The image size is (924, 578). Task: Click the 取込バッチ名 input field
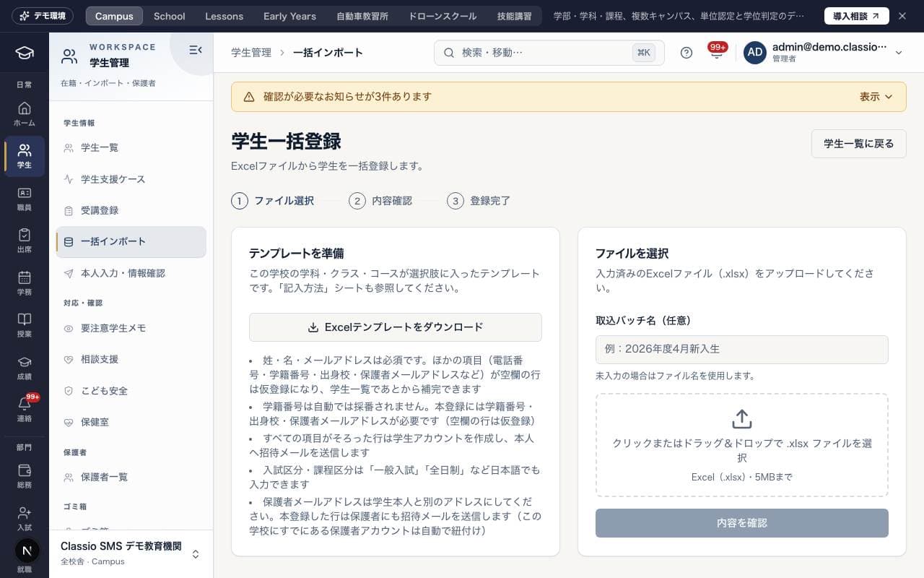742,349
